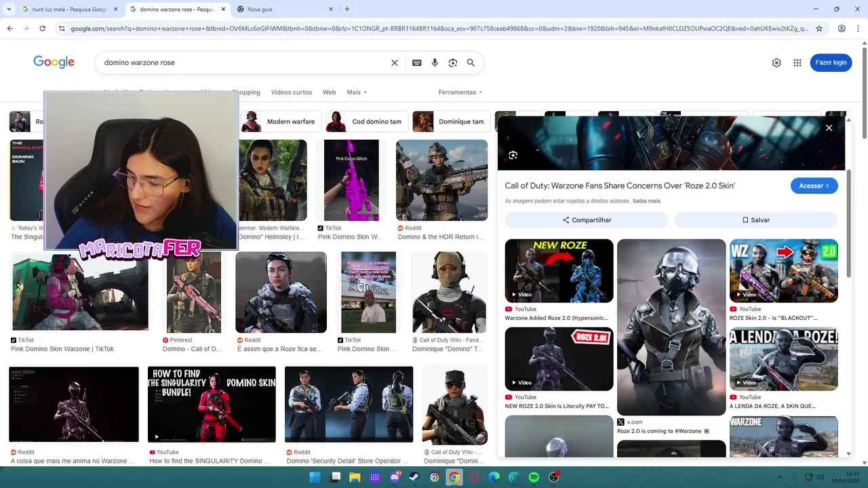This screenshot has width=868, height=488.
Task: Open the 'Pink Camo Glitch' image result
Action: (351, 180)
